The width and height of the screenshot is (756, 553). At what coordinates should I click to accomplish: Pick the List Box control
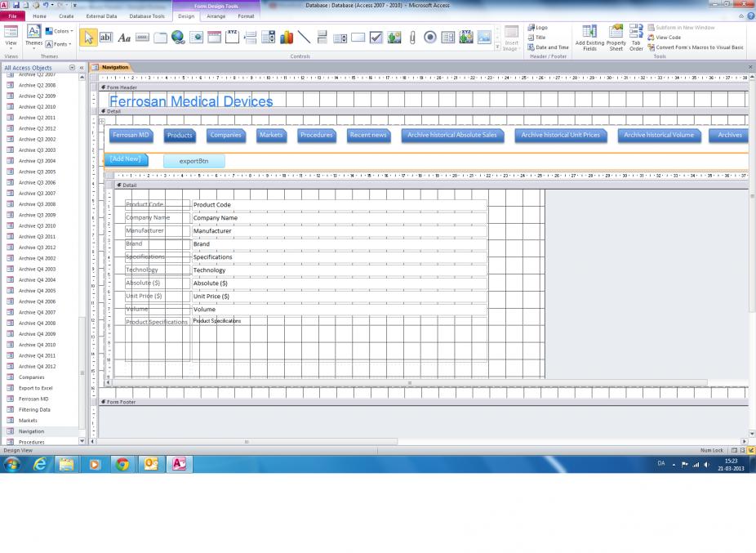pyautogui.click(x=340, y=37)
